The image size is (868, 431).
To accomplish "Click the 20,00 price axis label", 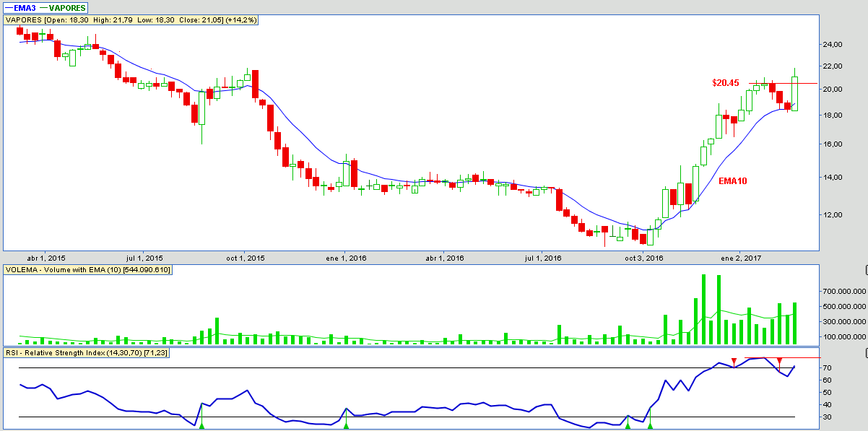I will tap(833, 90).
